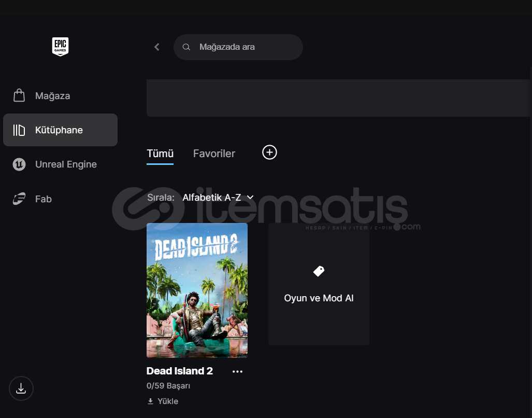Open the Fab marketplace
The height and width of the screenshot is (418, 532).
pos(61,199)
